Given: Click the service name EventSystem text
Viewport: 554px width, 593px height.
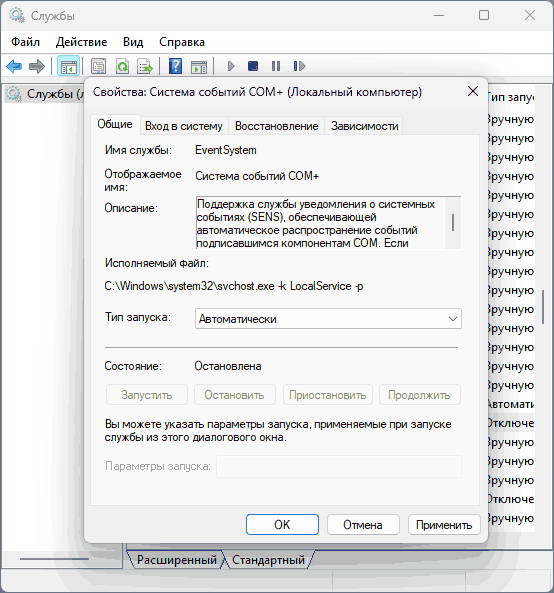Looking at the screenshot, I should tap(226, 150).
